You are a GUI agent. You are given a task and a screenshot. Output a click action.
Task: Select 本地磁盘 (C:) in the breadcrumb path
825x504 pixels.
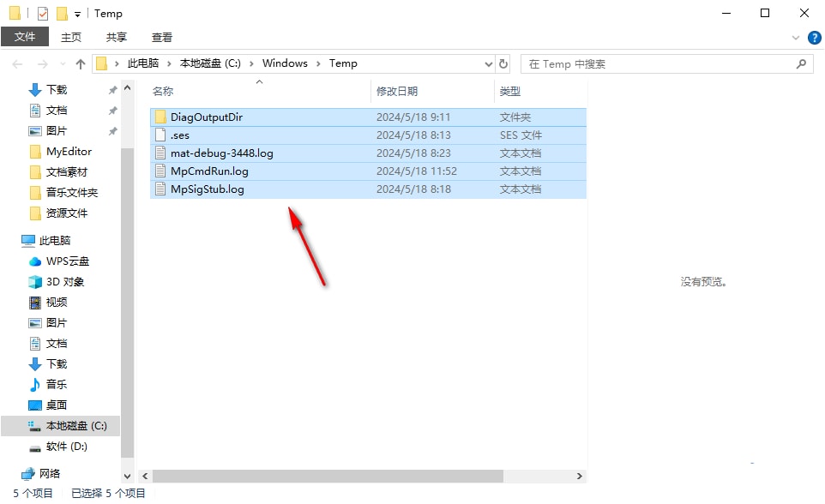point(210,63)
